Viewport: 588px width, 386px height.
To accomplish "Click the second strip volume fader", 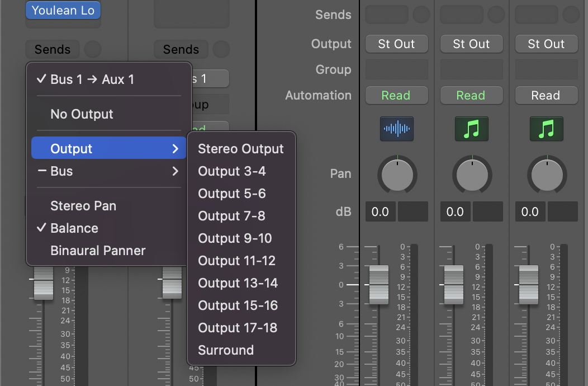I will click(172, 283).
